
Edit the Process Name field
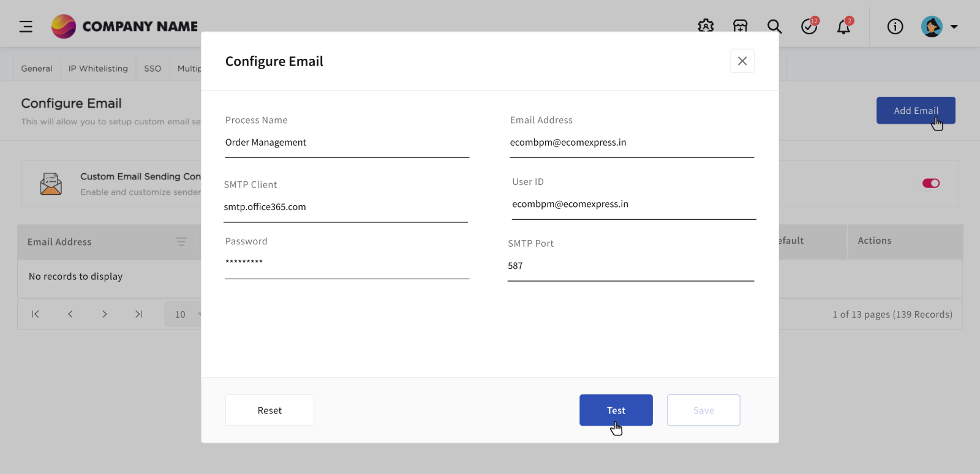tap(347, 143)
